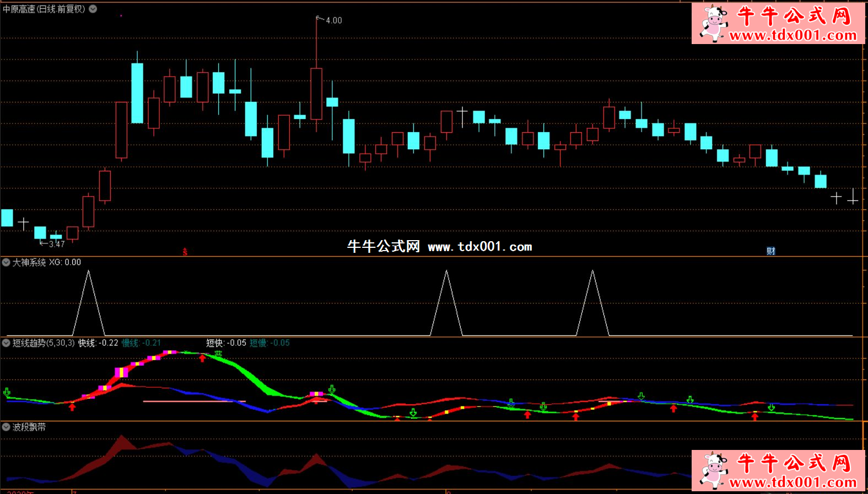Click the 中原高速(日线,前复权) chart title

(x=44, y=9)
